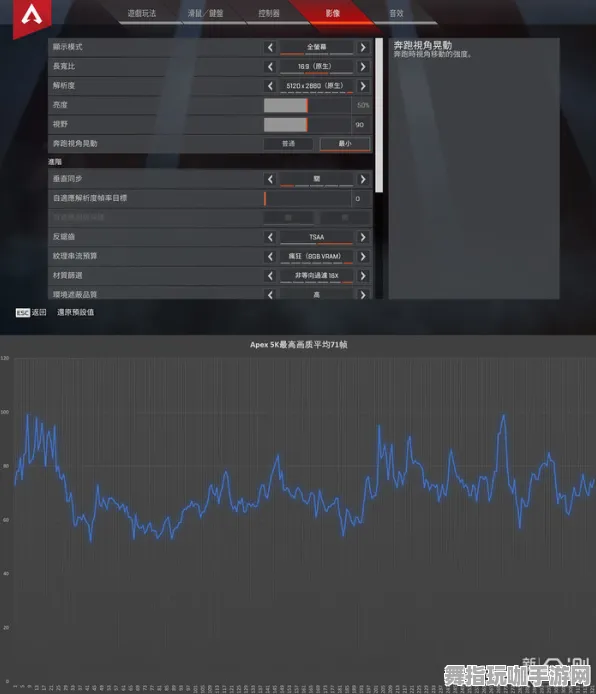Click right arrow for 解析度 resolution

[x=363, y=86]
